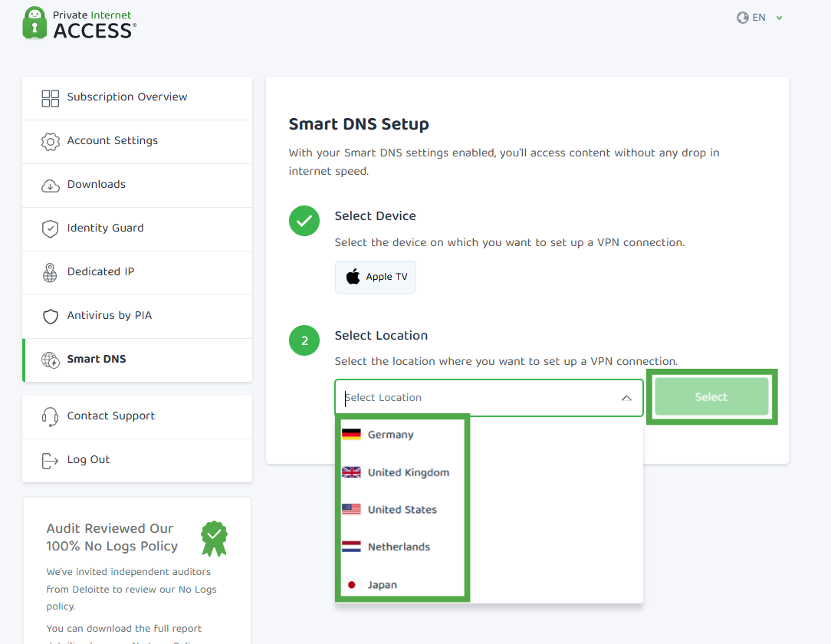Click the 'Select Location' step title
The width and height of the screenshot is (831, 644).
point(381,336)
